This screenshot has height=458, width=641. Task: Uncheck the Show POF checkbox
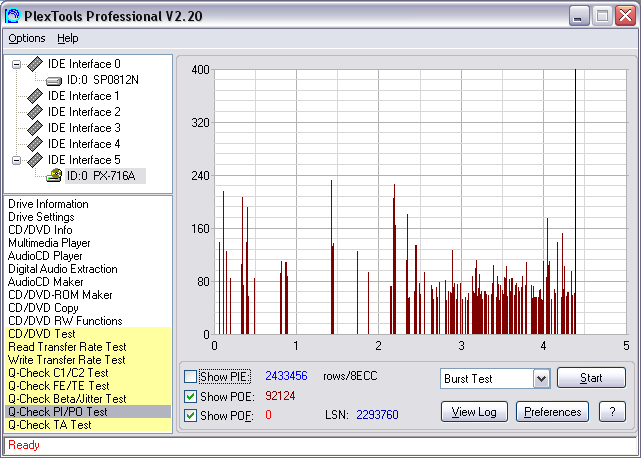point(191,415)
